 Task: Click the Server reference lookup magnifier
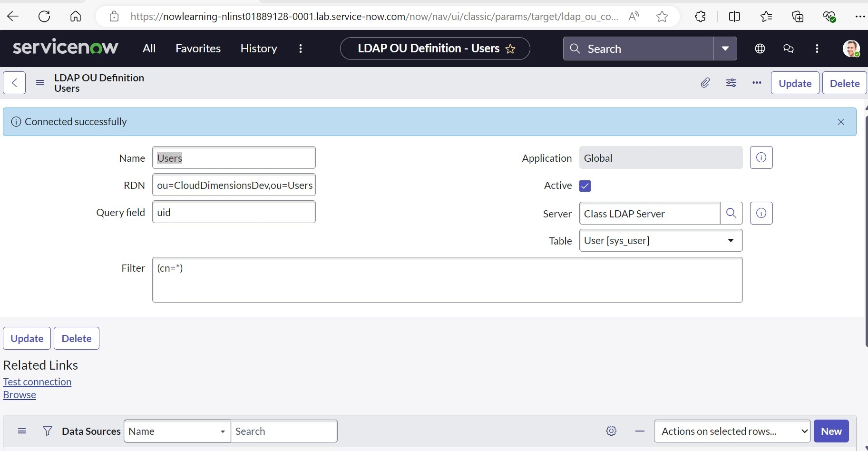tap(731, 213)
